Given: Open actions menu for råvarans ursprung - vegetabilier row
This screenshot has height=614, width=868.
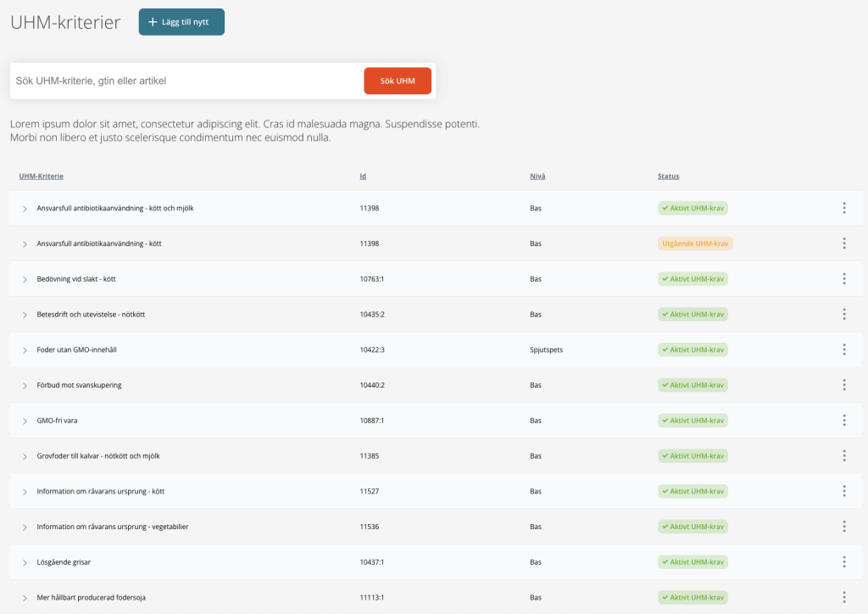Looking at the screenshot, I should pos(843,527).
